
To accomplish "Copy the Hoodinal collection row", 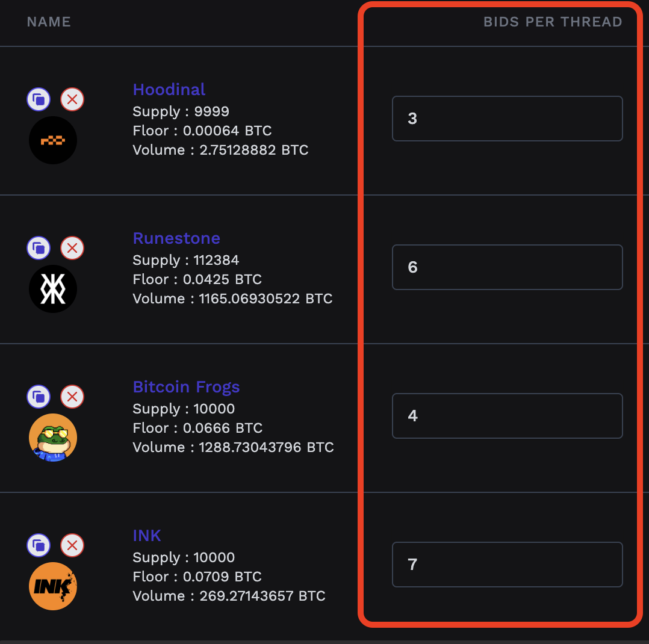I will coord(39,99).
